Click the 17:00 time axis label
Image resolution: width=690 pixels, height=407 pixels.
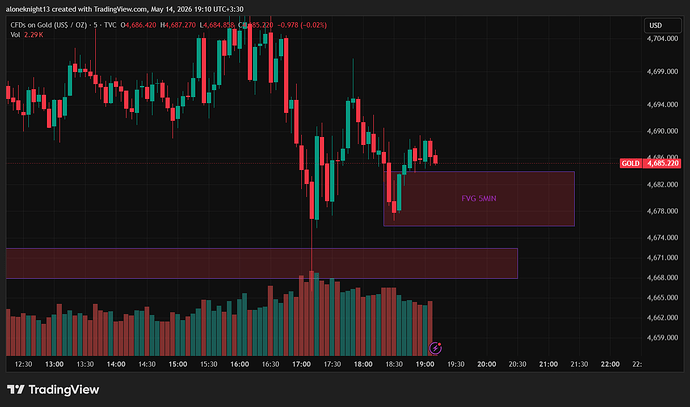pos(301,364)
